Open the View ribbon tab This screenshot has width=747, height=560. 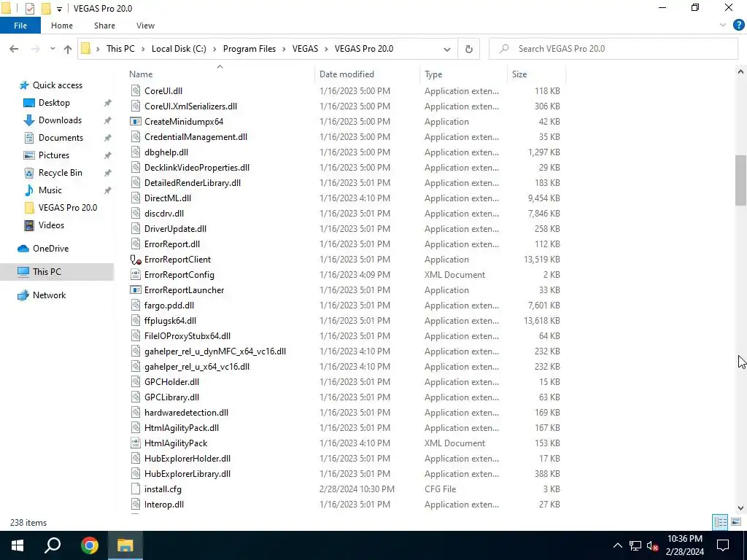(x=145, y=26)
